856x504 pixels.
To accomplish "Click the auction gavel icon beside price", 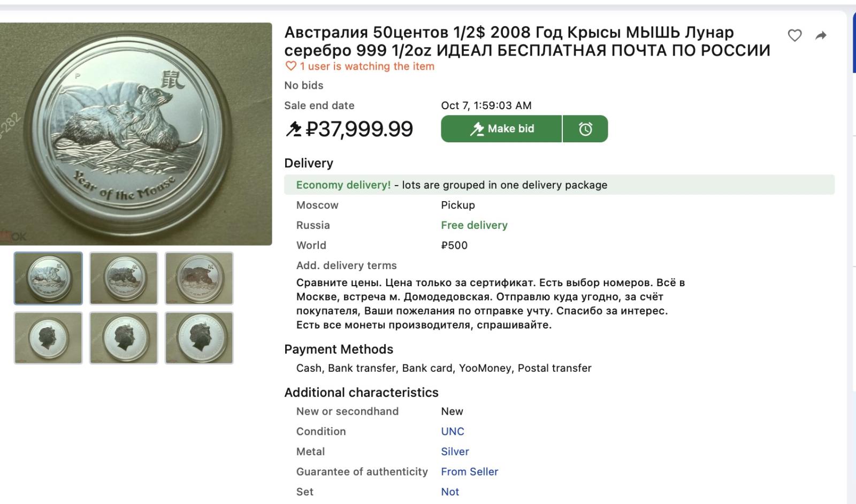I will pyautogui.click(x=293, y=129).
